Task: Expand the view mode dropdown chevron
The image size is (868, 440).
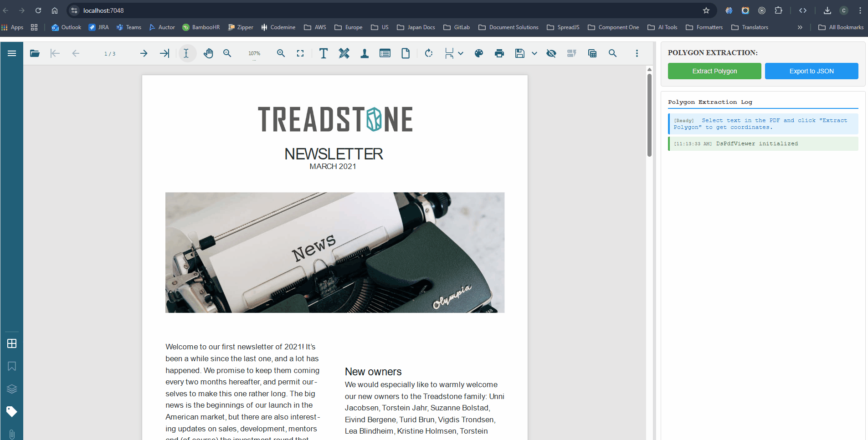Action: 461,53
